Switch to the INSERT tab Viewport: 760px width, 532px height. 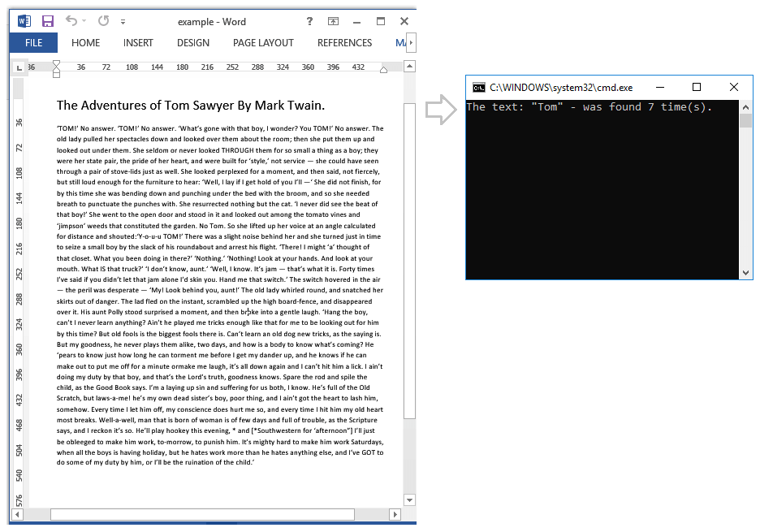pos(138,42)
